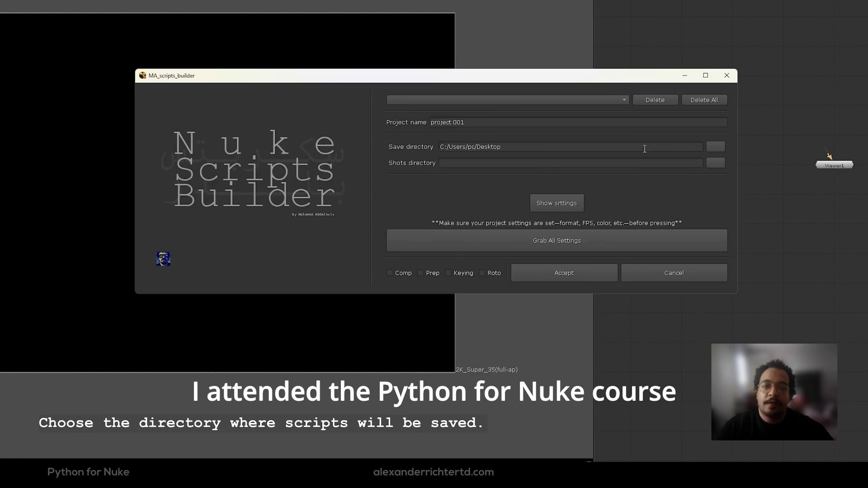Focus the Project name input field
This screenshot has height=488, width=868.
pos(578,122)
